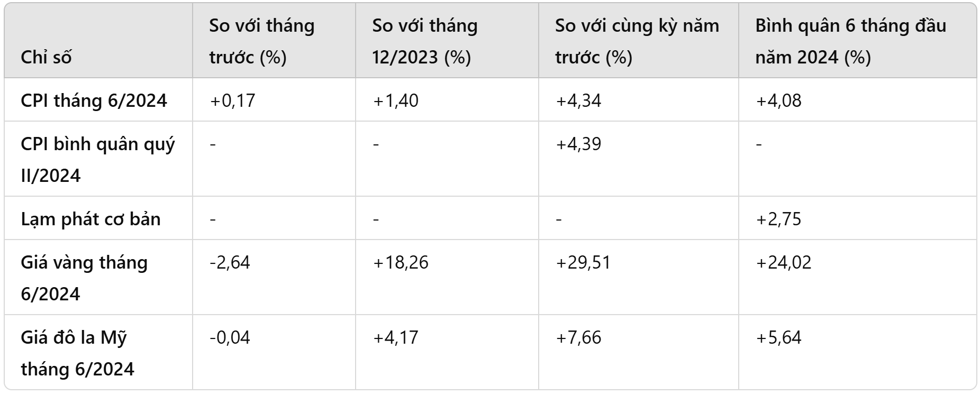980x395 pixels.
Task: Click the 'Chỉ số' column header
Action: tap(46, 57)
